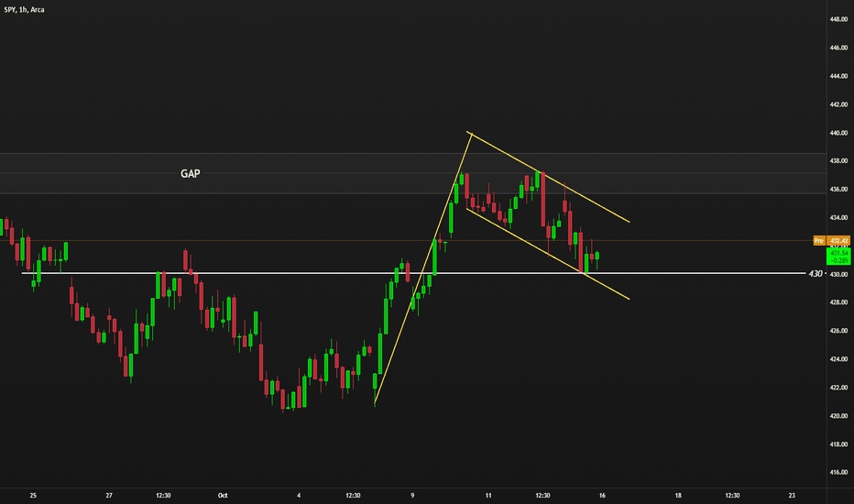The width and height of the screenshot is (854, 504).
Task: Click the 430.00 price axis label
Action: click(838, 274)
